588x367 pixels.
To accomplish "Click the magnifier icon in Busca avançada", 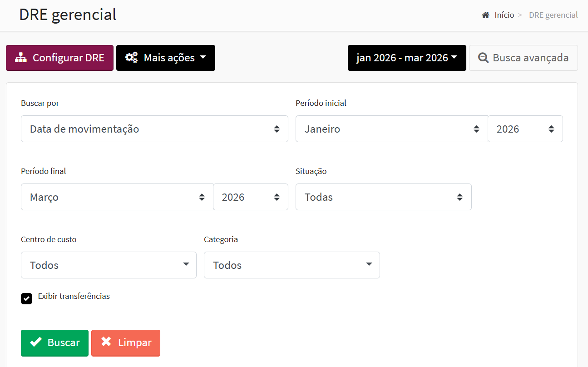I will pyautogui.click(x=484, y=58).
